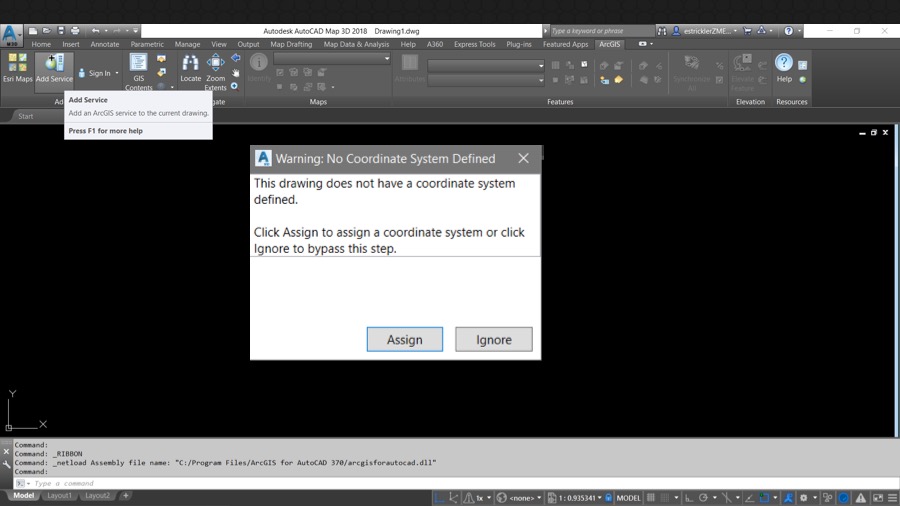900x506 pixels.
Task: Click the search binoculars icon in title bar
Action: point(662,31)
